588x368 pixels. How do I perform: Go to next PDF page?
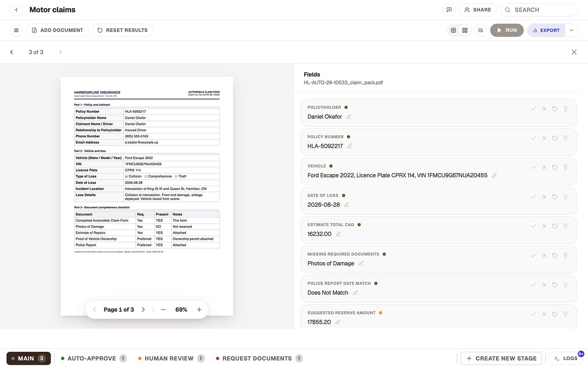click(x=143, y=310)
